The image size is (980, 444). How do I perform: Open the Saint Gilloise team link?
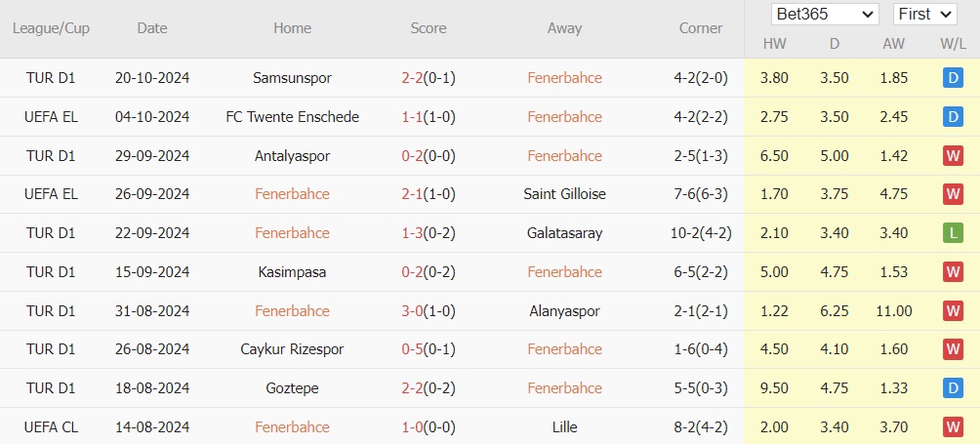(x=564, y=194)
